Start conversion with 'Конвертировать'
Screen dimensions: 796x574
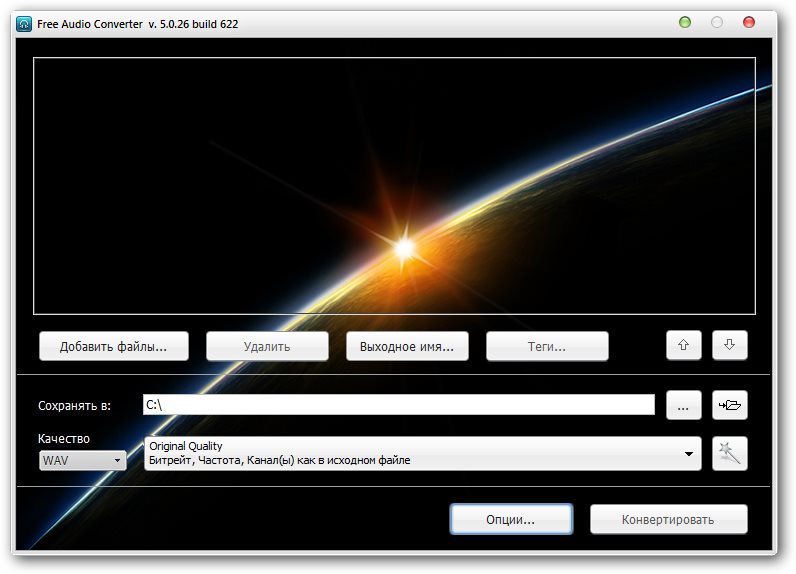click(x=668, y=520)
